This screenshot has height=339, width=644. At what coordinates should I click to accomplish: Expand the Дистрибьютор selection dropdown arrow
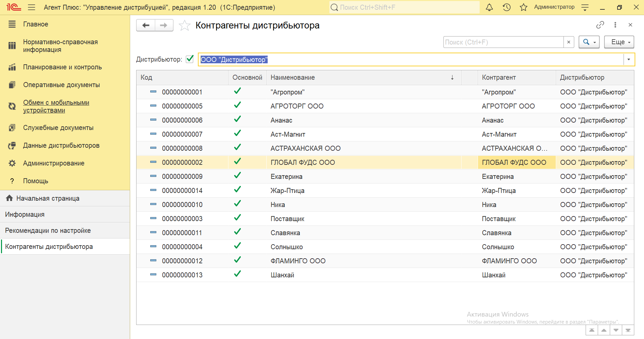click(x=629, y=60)
